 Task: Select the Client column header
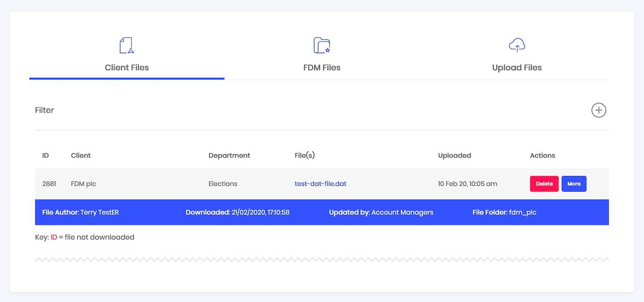(80, 155)
